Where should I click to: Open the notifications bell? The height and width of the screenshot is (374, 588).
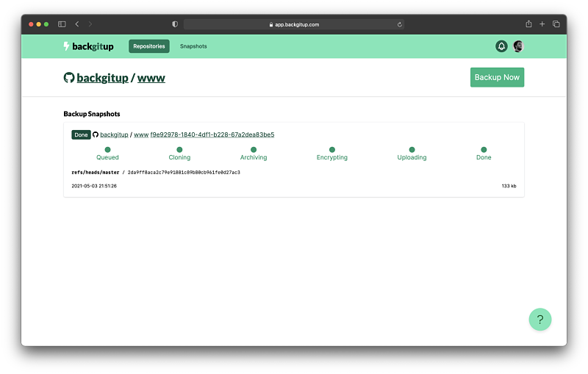click(501, 46)
